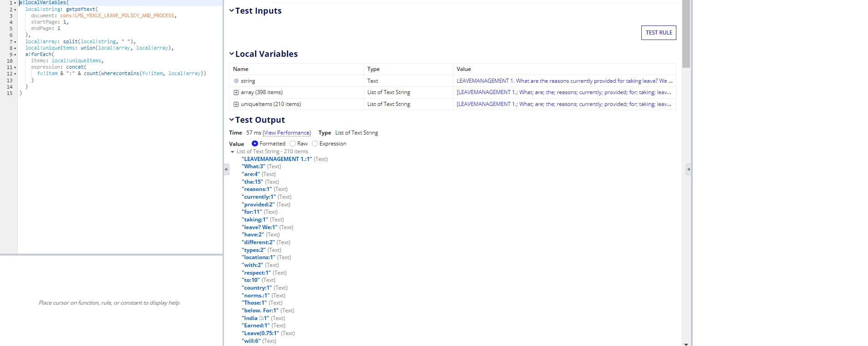This screenshot has width=868, height=346.
Task: Fold code at line 11 concat expression
Action: (15, 67)
